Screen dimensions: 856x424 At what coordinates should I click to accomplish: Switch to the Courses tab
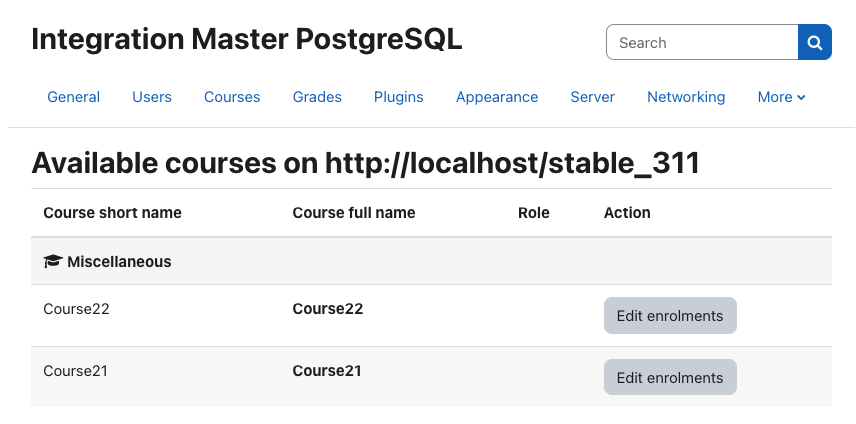click(232, 97)
